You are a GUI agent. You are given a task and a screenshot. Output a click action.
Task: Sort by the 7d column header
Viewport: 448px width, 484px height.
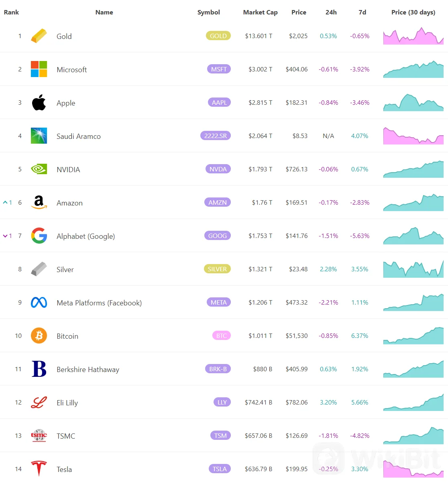[x=362, y=12]
